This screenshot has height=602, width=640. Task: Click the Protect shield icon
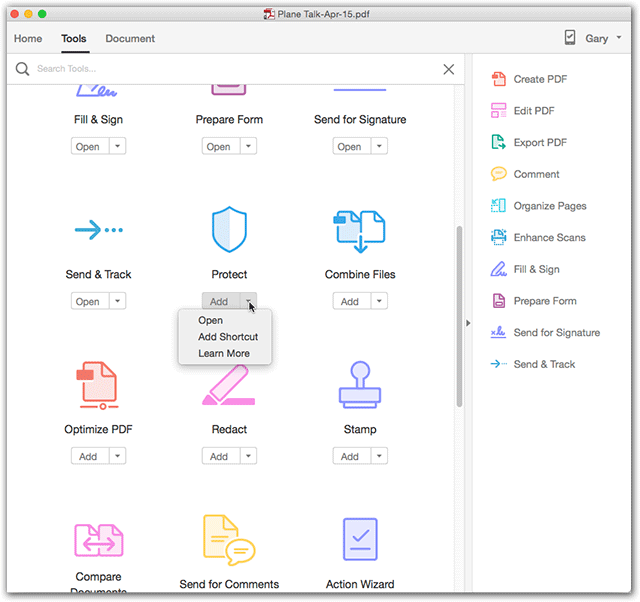(x=229, y=230)
